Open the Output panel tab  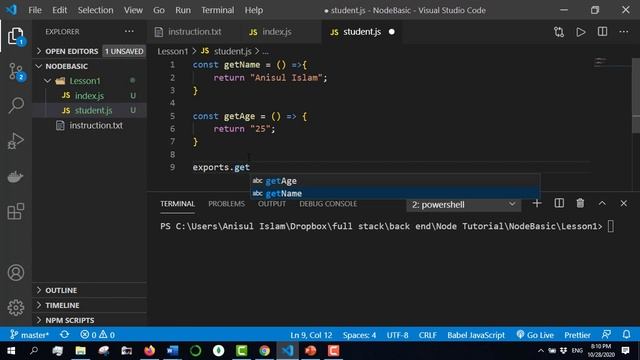click(272, 204)
